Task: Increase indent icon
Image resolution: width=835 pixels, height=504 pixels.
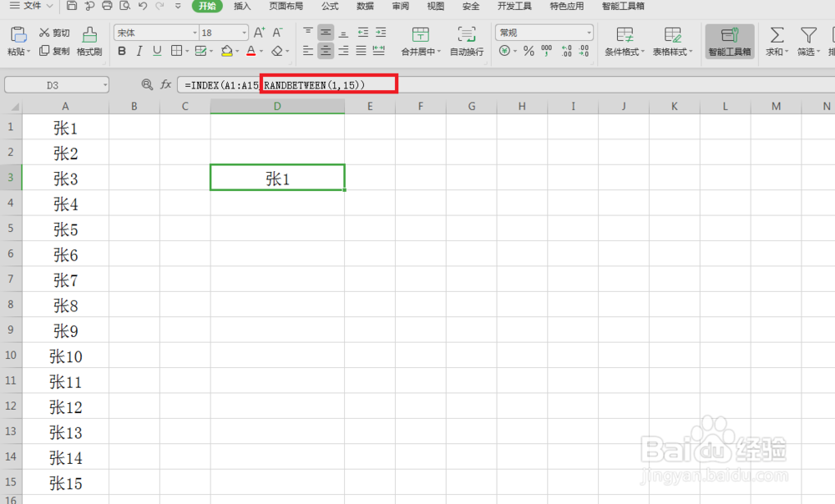Action: click(x=380, y=33)
